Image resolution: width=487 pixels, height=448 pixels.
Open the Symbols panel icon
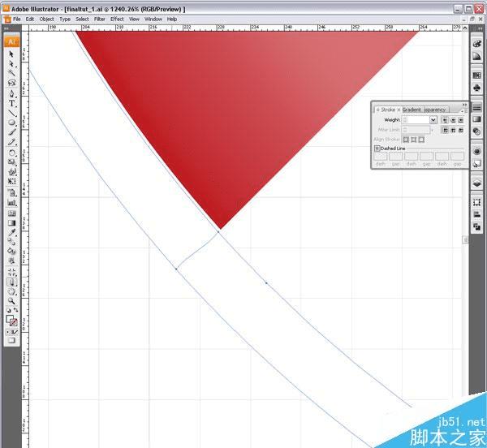pos(476,88)
